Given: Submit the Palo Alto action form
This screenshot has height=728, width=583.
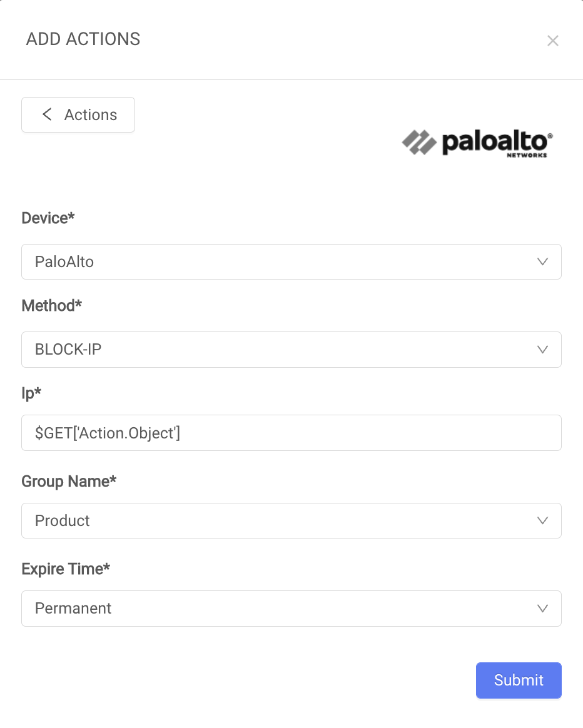Looking at the screenshot, I should click(519, 680).
